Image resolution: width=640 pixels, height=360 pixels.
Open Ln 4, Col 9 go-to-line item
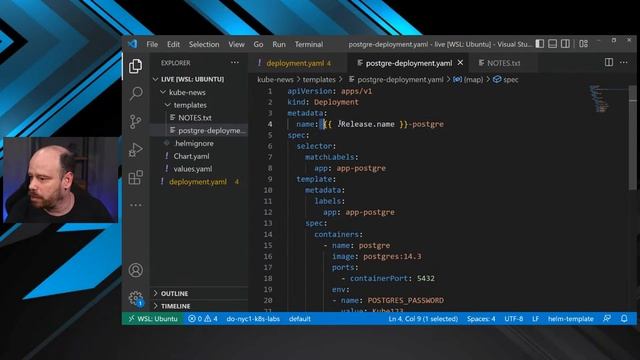423,319
